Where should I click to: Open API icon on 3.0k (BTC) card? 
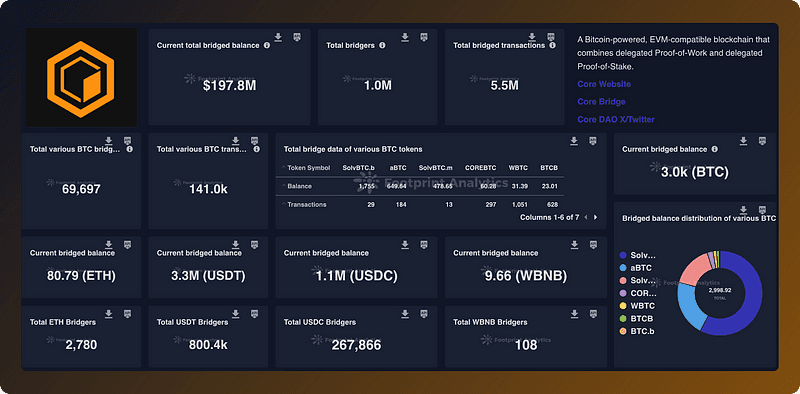[762, 141]
